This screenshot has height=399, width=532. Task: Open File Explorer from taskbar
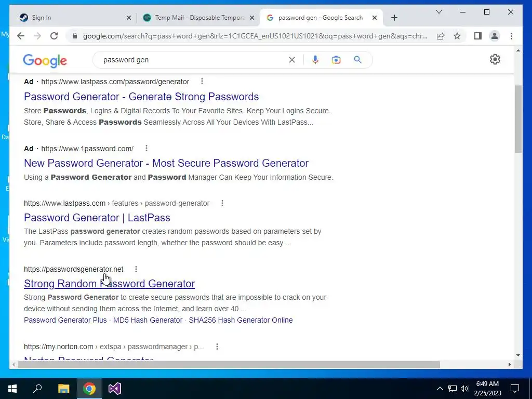coord(63,389)
